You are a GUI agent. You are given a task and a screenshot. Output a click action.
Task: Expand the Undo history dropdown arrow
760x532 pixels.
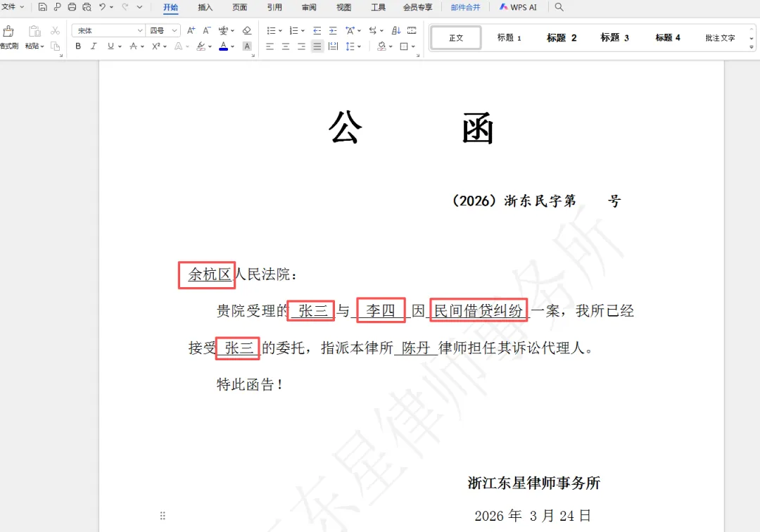pos(111,7)
